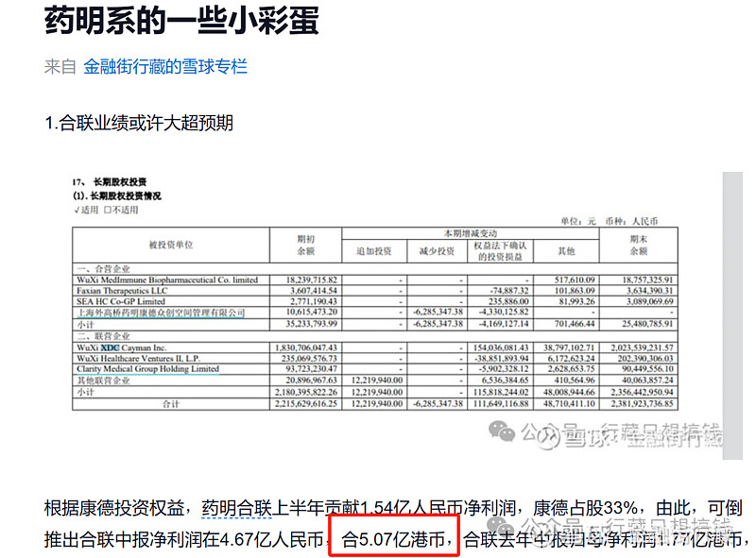This screenshot has height=558, width=756.
Task: Open the 金融街行藏的雪球专栏 column link
Action: pos(165,66)
